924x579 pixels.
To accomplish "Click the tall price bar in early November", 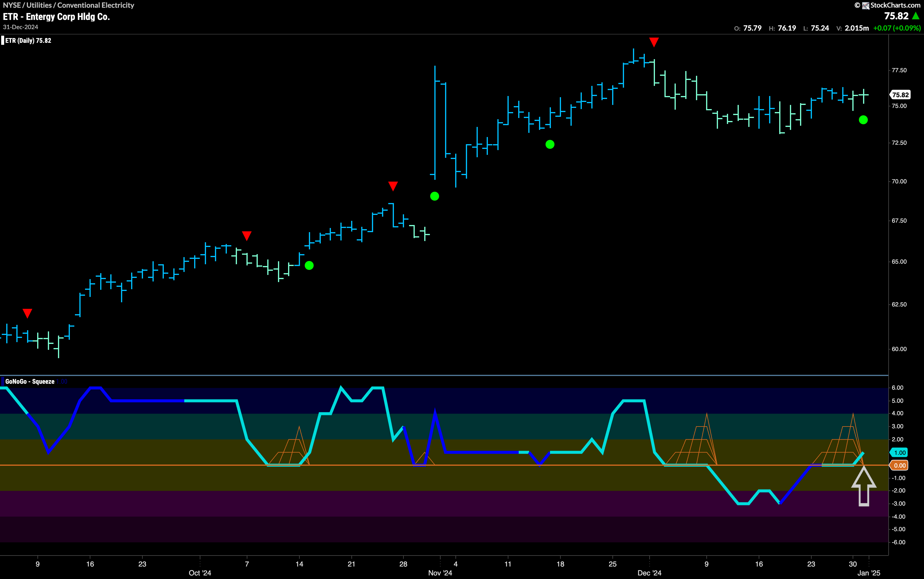I will (435, 122).
